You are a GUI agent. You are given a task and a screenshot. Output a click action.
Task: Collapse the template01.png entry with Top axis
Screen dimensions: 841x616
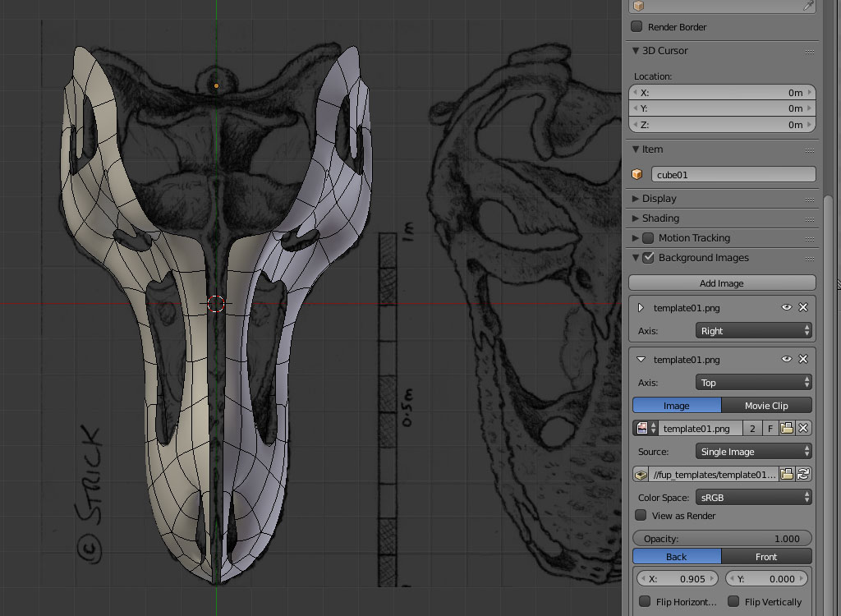641,360
